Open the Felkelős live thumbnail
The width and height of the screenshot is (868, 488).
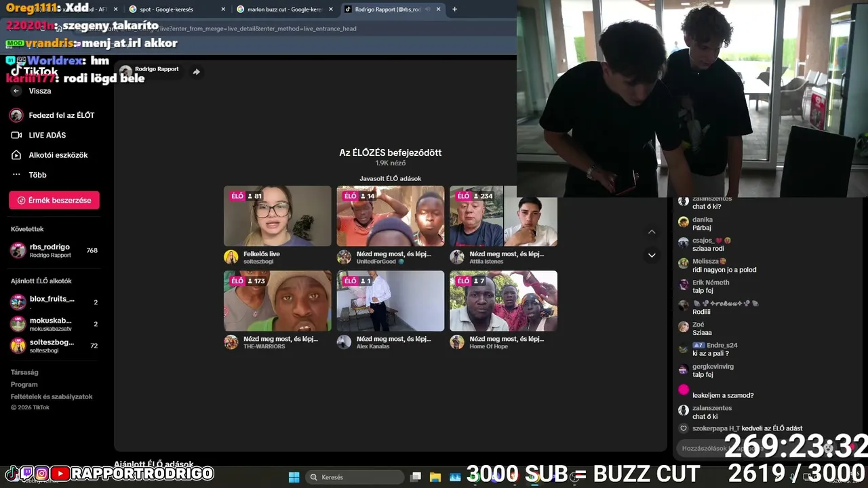click(277, 216)
